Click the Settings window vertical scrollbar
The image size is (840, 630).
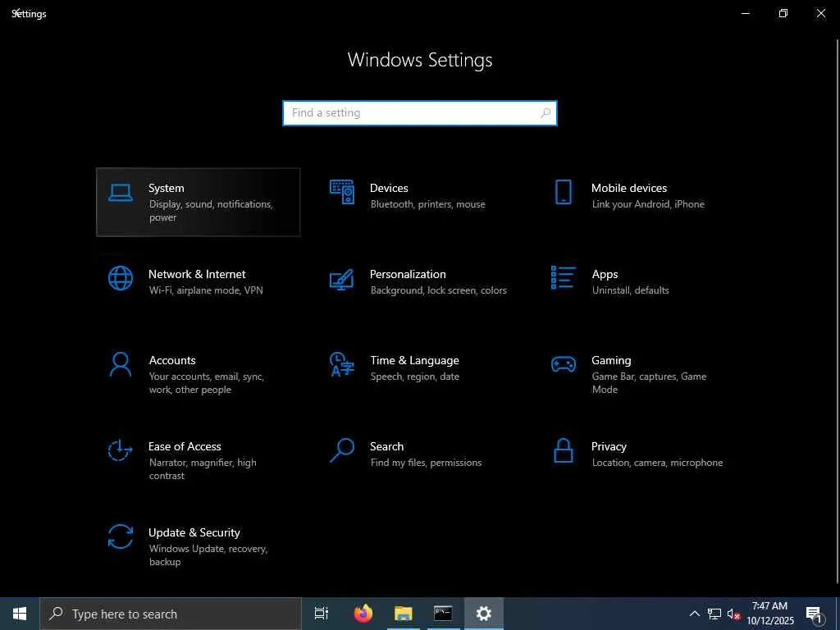838,311
